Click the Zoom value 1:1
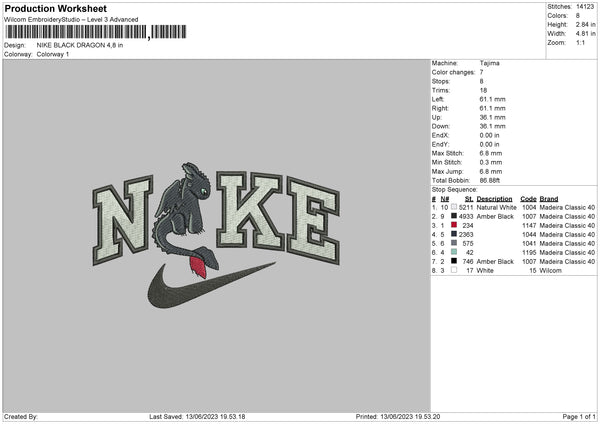 (580, 42)
